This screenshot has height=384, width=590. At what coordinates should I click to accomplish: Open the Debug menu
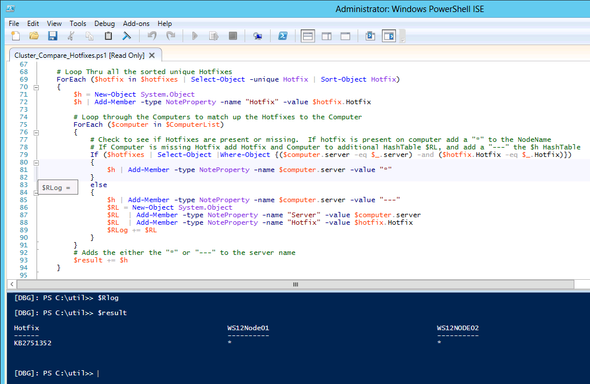coord(104,23)
